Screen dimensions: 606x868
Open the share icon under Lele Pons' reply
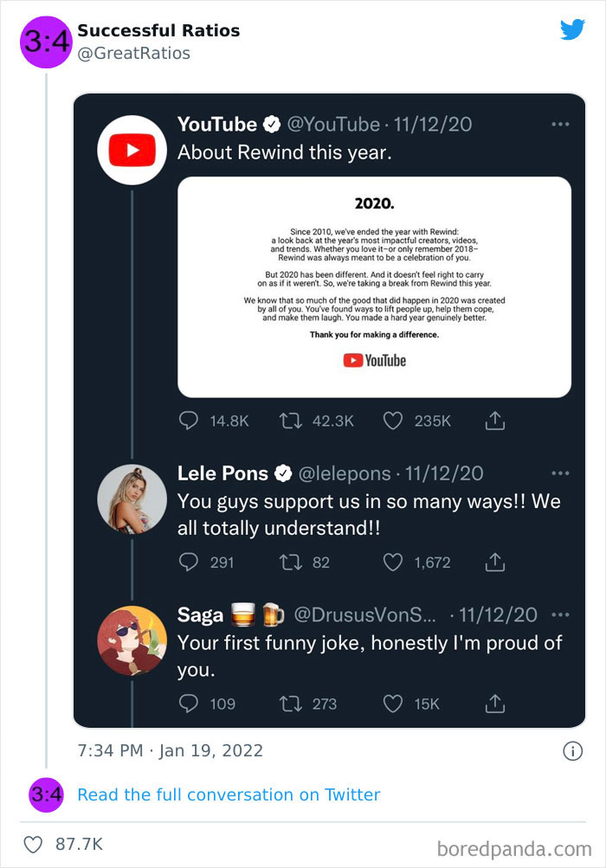[494, 563]
